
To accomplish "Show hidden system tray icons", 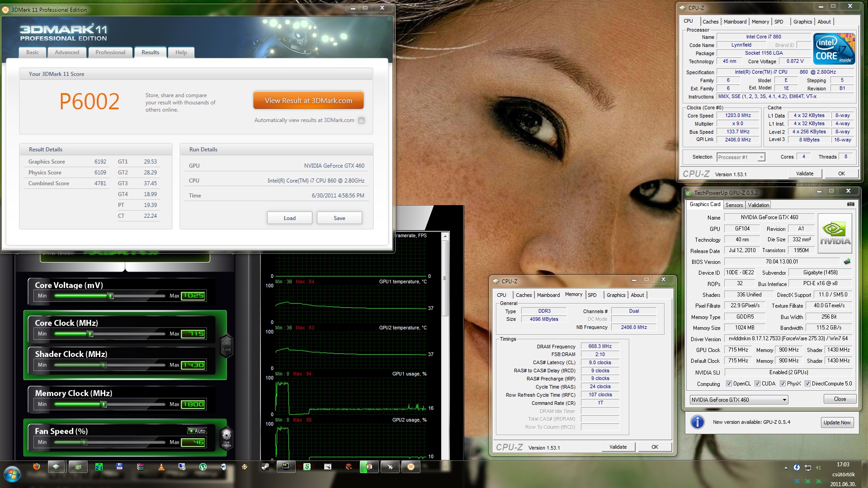I will pos(786,468).
